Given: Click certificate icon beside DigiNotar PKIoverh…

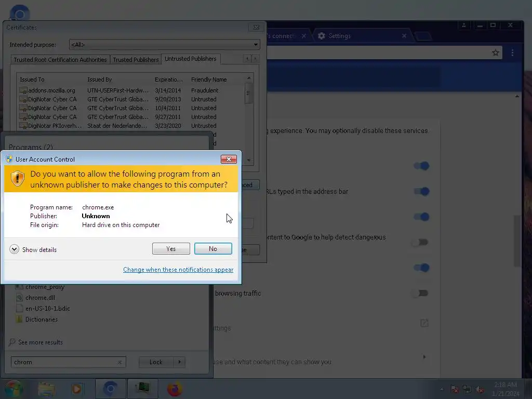Looking at the screenshot, I should pyautogui.click(x=23, y=126).
